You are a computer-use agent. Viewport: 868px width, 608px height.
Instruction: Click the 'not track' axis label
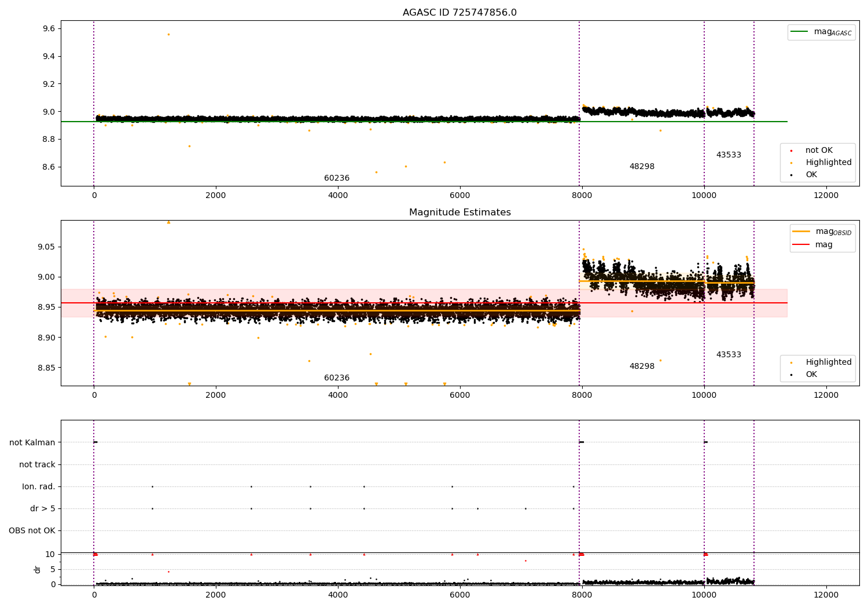[37, 464]
